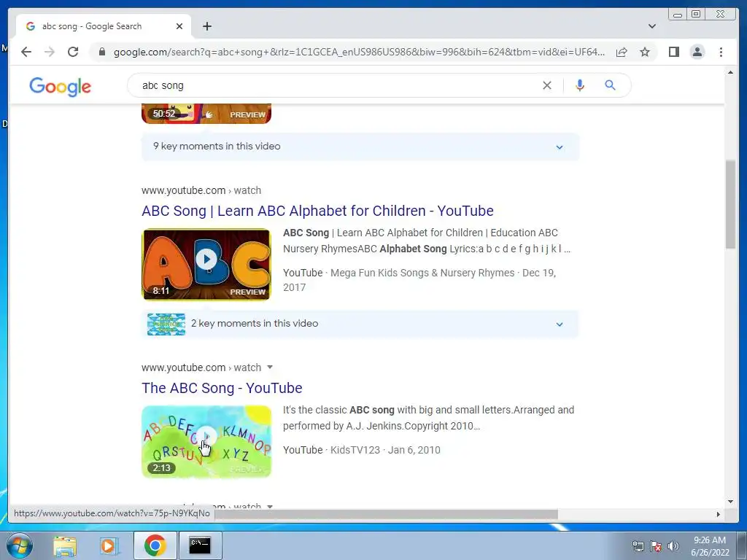Open the Windows Start menu
747x560 pixels.
tap(20, 545)
